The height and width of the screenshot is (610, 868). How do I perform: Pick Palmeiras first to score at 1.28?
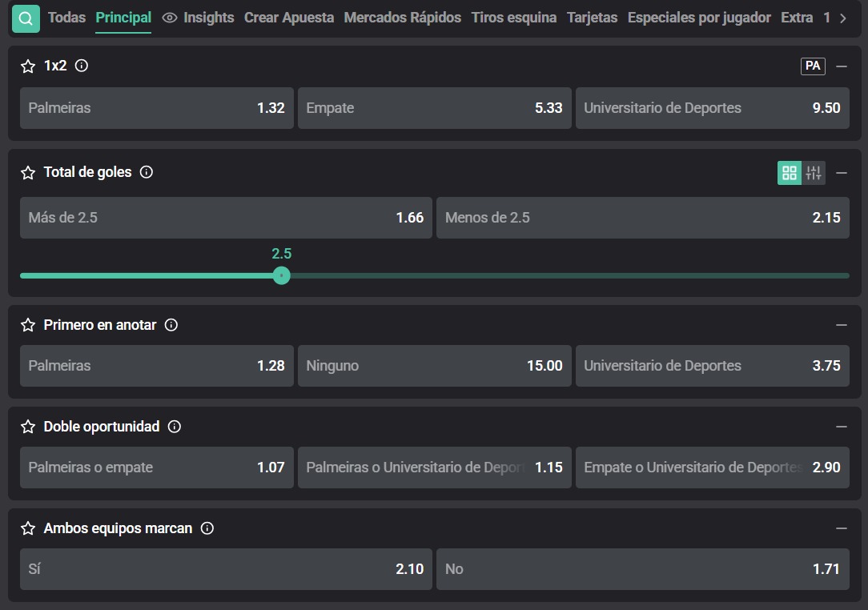[157, 366]
